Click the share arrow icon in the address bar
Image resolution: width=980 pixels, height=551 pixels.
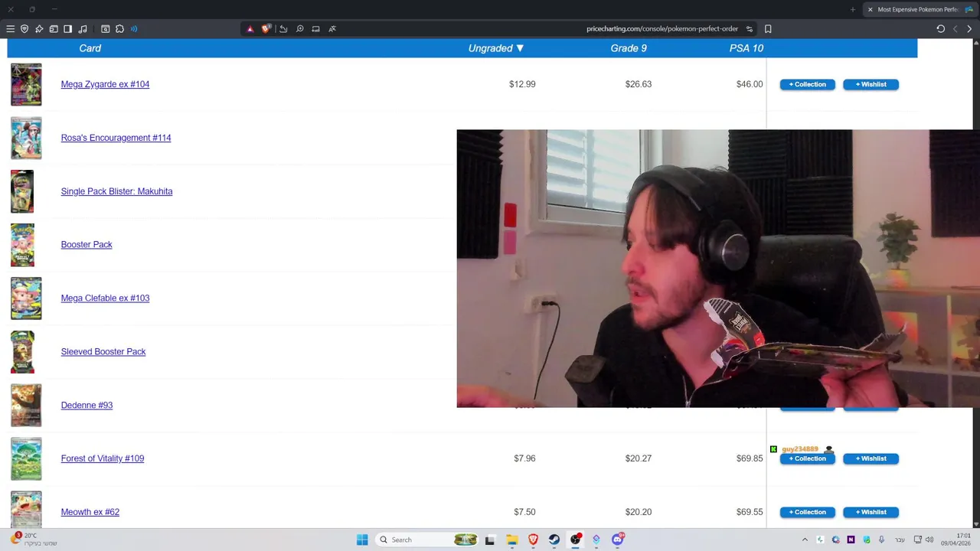point(283,29)
